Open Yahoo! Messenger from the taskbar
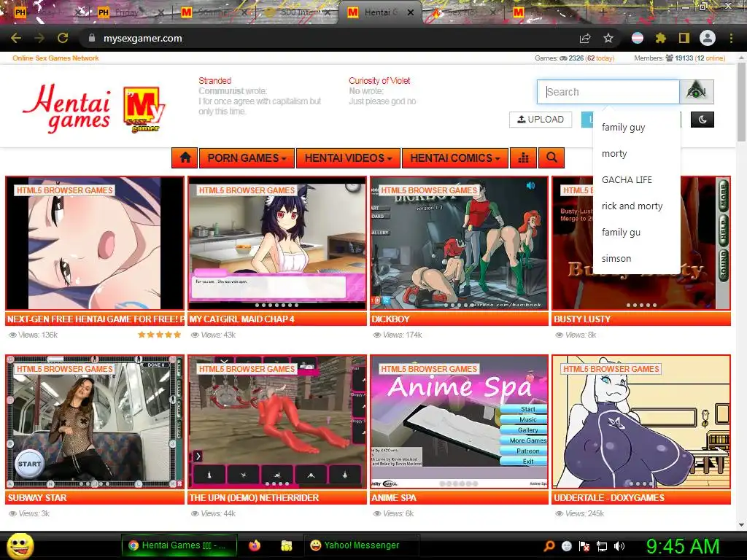 pyautogui.click(x=361, y=545)
